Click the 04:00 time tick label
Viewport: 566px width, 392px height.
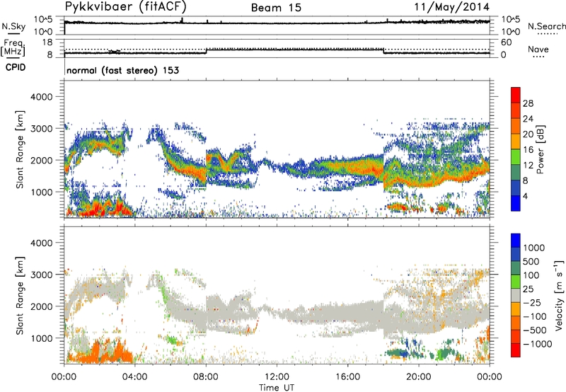(134, 377)
